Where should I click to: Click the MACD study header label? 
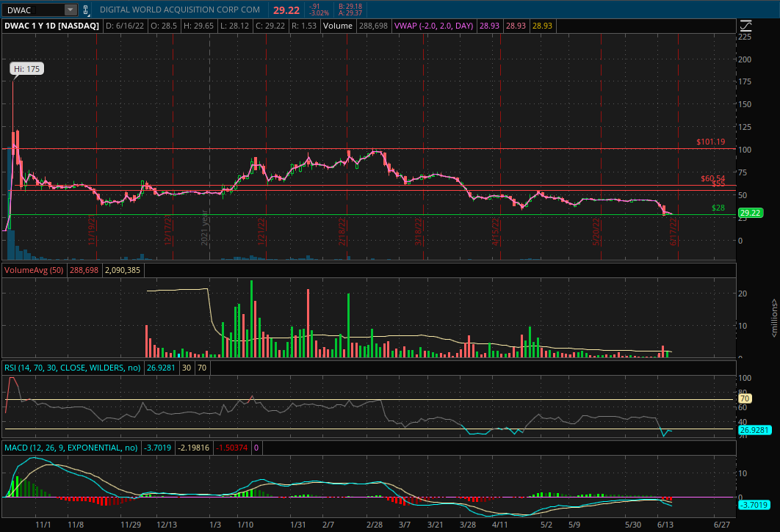click(71, 448)
